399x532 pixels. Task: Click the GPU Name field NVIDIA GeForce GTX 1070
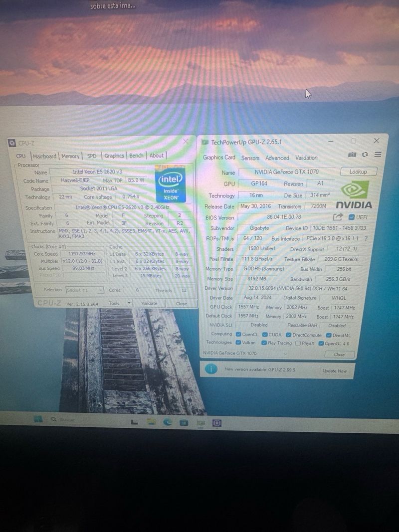point(287,172)
